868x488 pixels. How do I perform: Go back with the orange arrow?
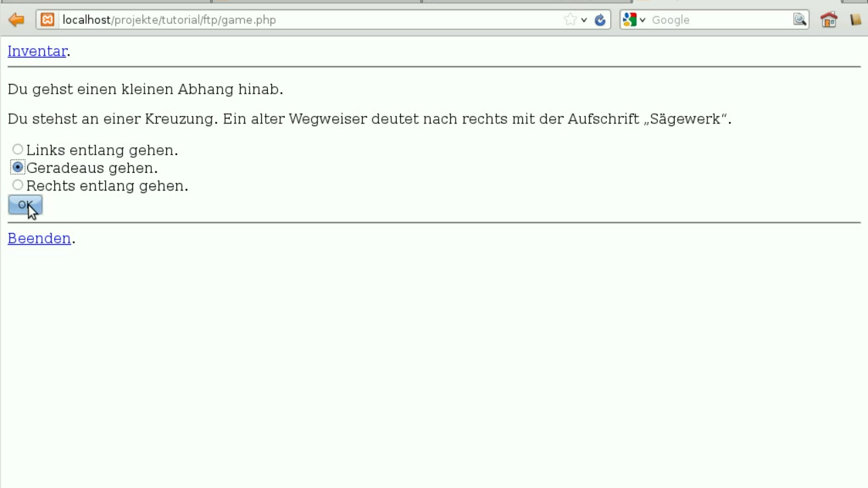[x=16, y=20]
